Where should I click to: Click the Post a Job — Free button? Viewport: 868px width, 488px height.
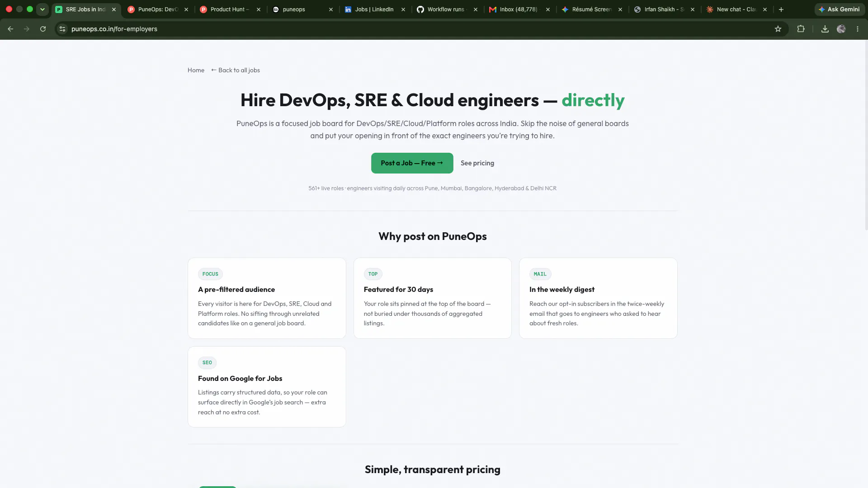click(412, 163)
